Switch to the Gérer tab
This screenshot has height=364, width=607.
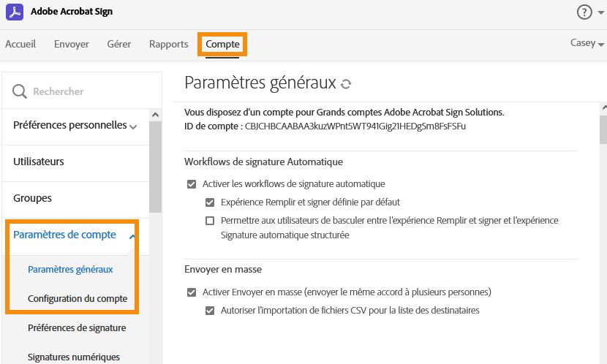(x=119, y=44)
